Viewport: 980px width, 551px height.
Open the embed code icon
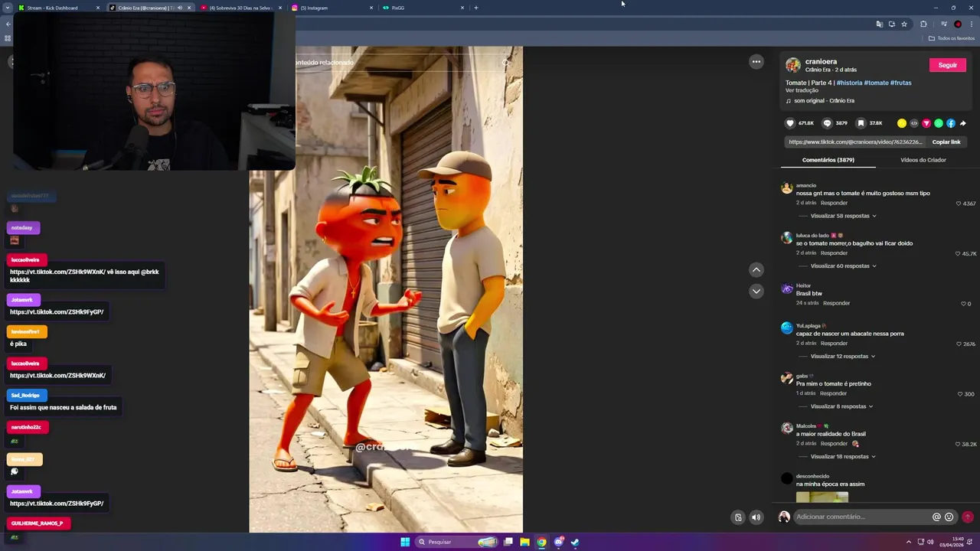point(914,123)
